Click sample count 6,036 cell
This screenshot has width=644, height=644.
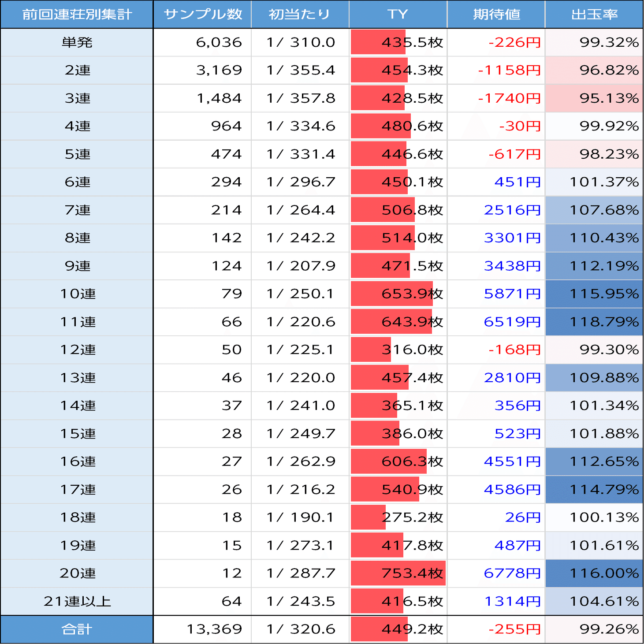202,42
